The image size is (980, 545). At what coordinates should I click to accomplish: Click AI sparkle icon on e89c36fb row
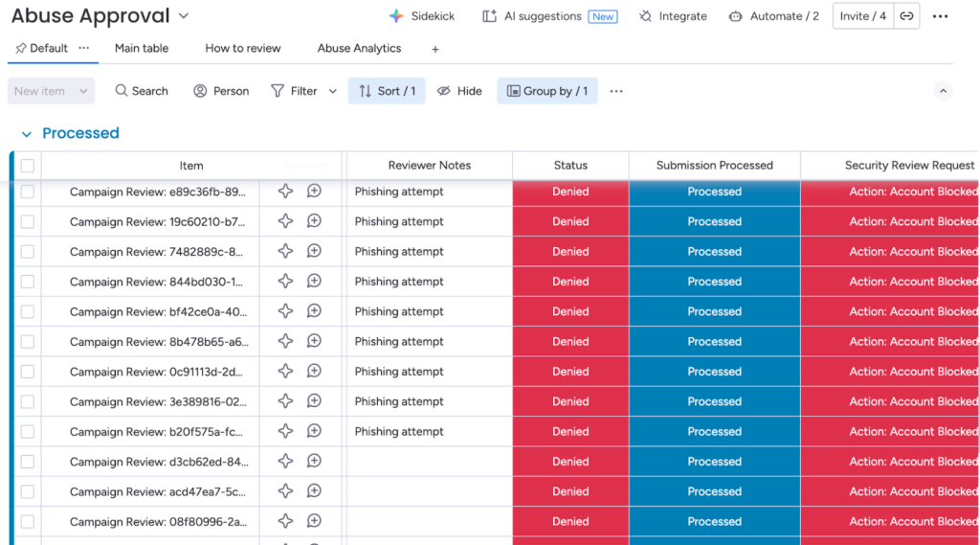(x=285, y=192)
